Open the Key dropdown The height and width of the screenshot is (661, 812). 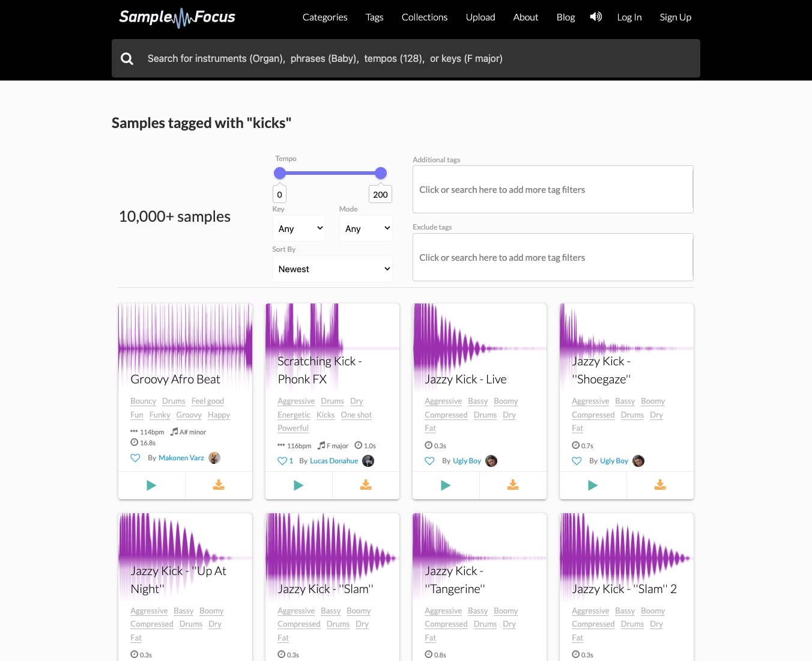pos(299,228)
